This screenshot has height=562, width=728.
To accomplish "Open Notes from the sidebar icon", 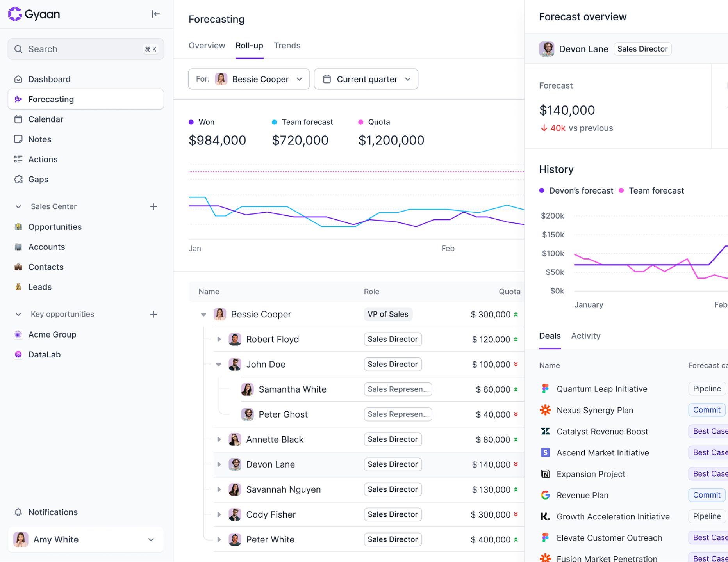I will [18, 139].
